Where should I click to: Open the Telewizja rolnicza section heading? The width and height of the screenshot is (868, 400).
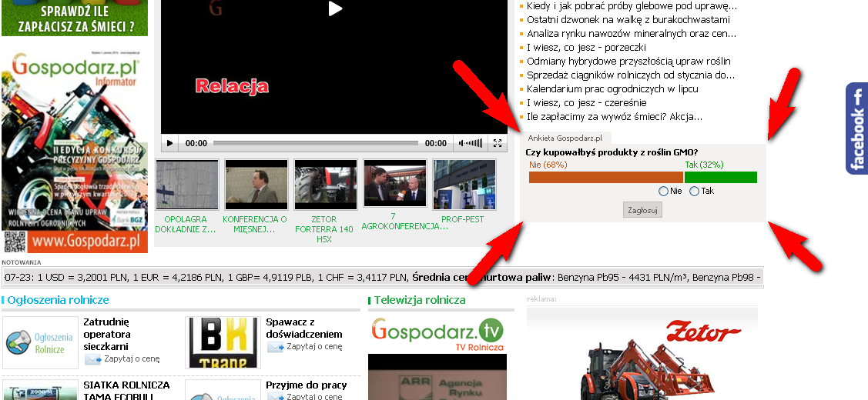(x=420, y=300)
